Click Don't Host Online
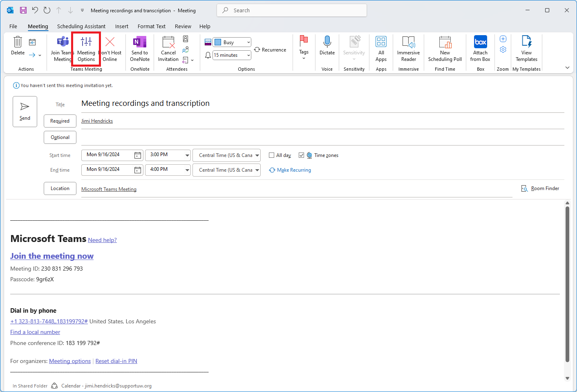 (110, 49)
